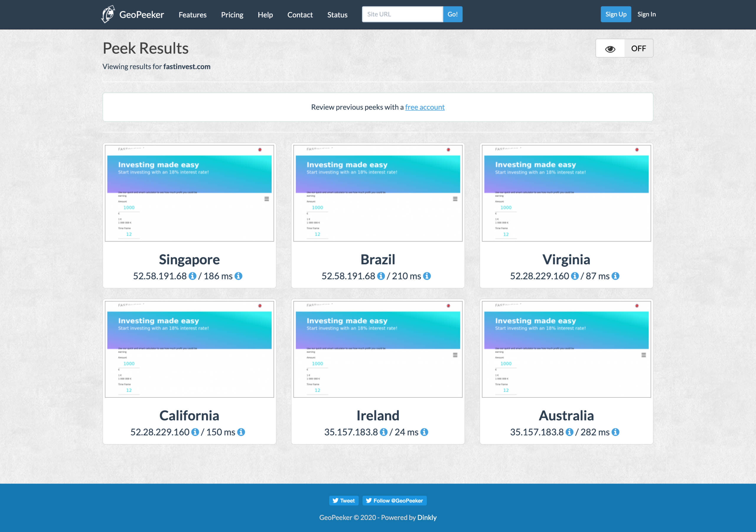The width and height of the screenshot is (756, 532).
Task: Click info icon beside Ireland IP address
Action: click(x=384, y=432)
